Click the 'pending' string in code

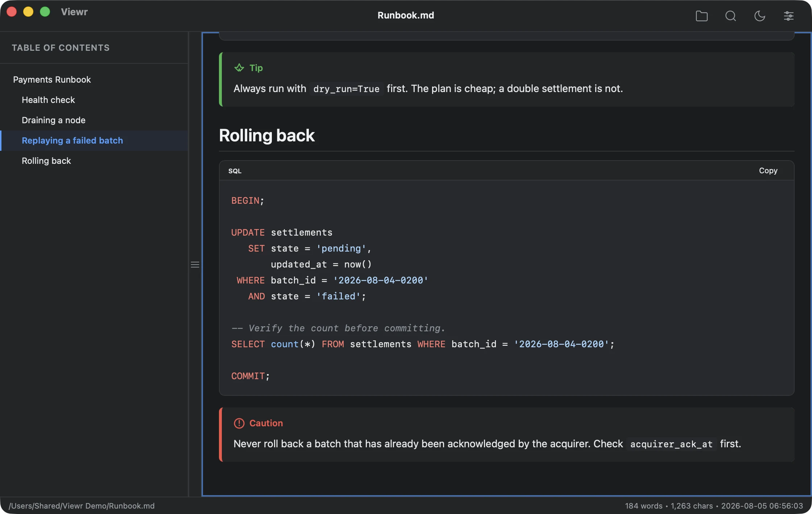coord(341,248)
